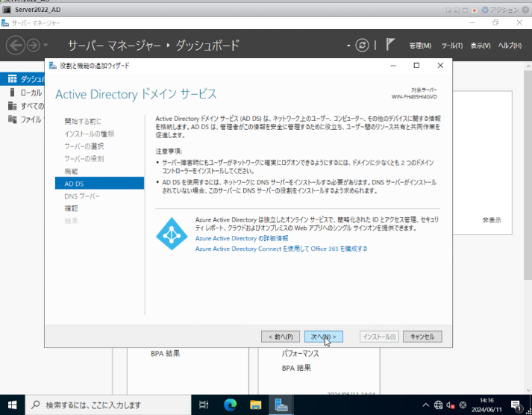Show hidden system tray icons
532x415 pixels.
click(425, 405)
